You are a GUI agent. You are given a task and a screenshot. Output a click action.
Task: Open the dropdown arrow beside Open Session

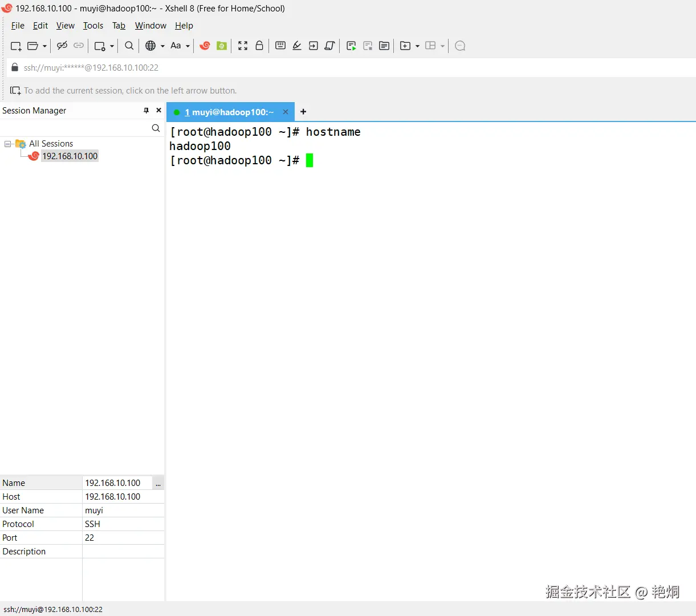pos(44,46)
